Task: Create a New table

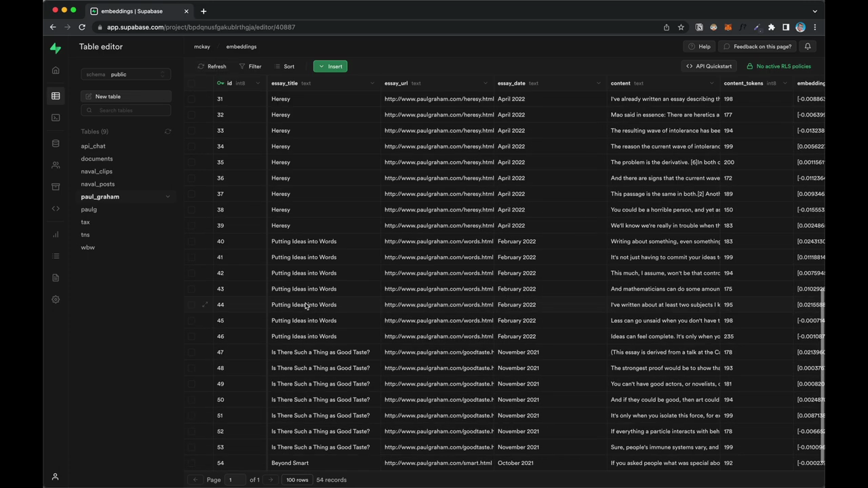Action: point(125,96)
